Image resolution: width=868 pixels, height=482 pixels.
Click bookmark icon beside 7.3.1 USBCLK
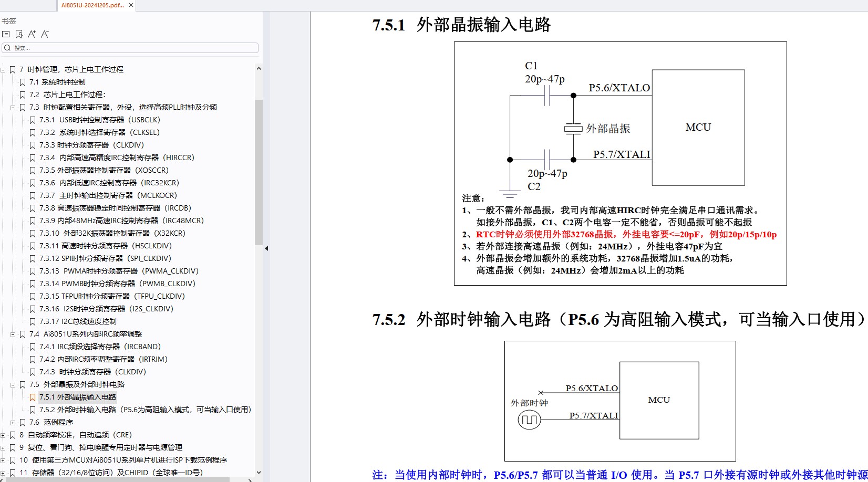(x=33, y=120)
